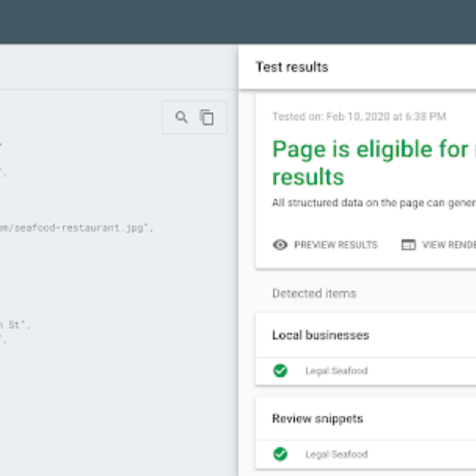This screenshot has width=476, height=476.
Task: Click the dark top header bar
Action: (238, 22)
